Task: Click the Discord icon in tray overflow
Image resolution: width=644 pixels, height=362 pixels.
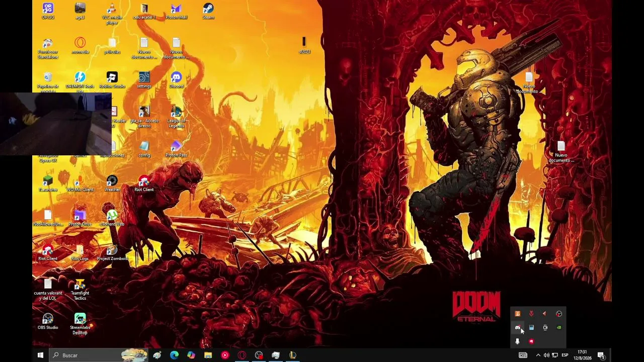Action: point(517,327)
